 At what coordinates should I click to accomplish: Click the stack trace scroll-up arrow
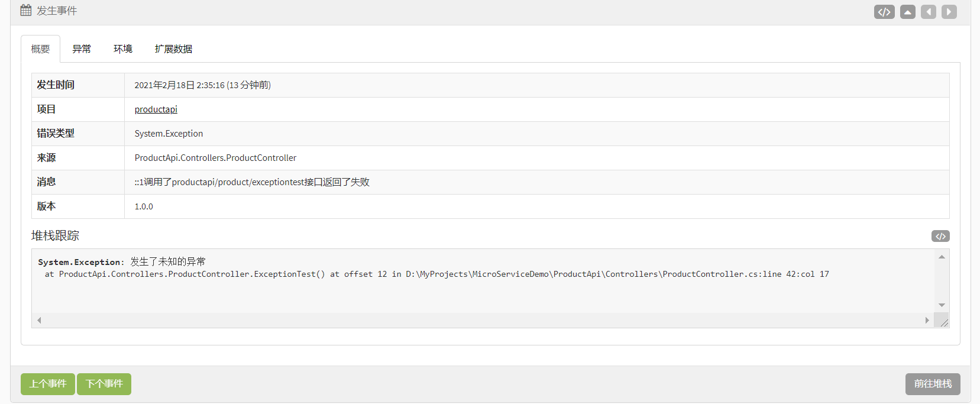tap(942, 257)
